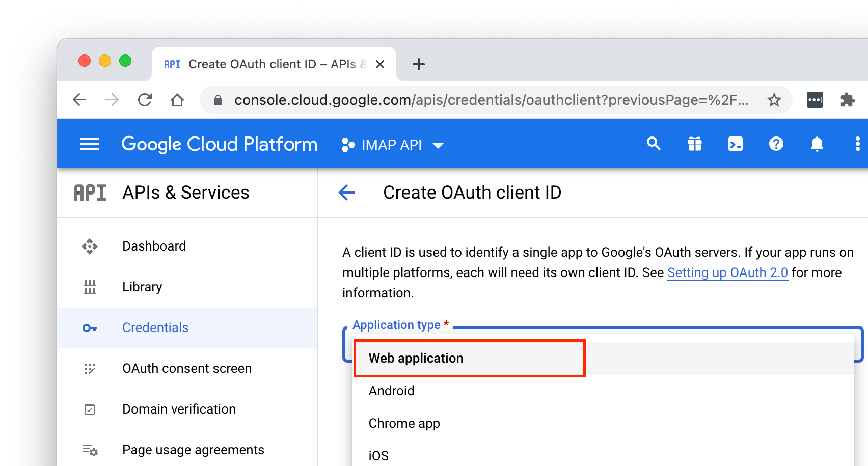Image resolution: width=868 pixels, height=466 pixels.
Task: Show notifications bell
Action: [x=817, y=144]
